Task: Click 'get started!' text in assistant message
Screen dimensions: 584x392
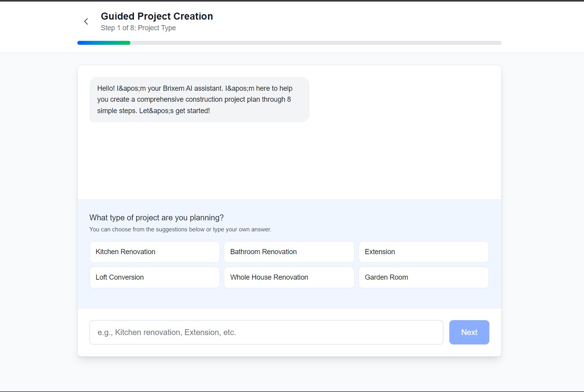Action: tap(192, 111)
